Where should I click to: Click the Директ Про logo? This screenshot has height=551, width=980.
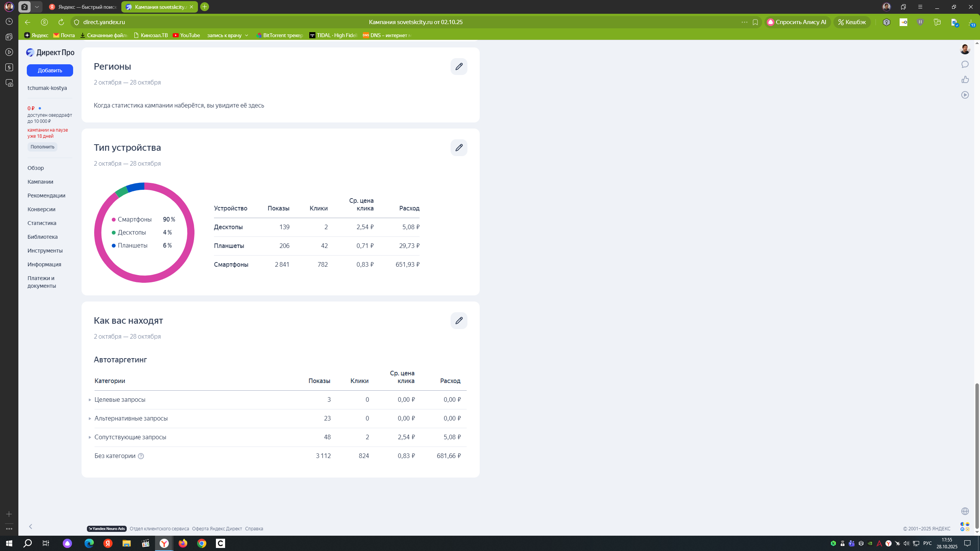pyautogui.click(x=50, y=52)
